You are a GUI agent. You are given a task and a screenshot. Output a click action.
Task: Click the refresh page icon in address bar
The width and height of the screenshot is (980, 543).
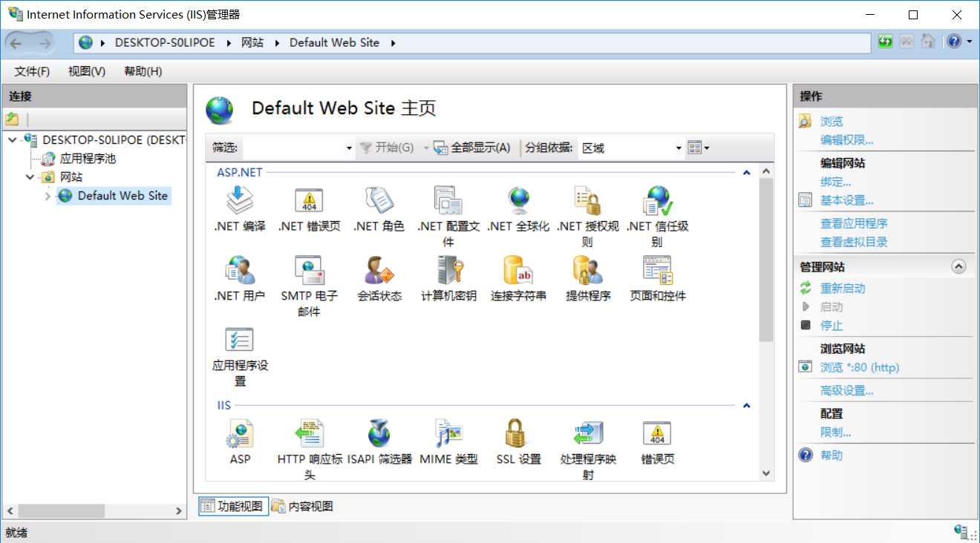(885, 42)
